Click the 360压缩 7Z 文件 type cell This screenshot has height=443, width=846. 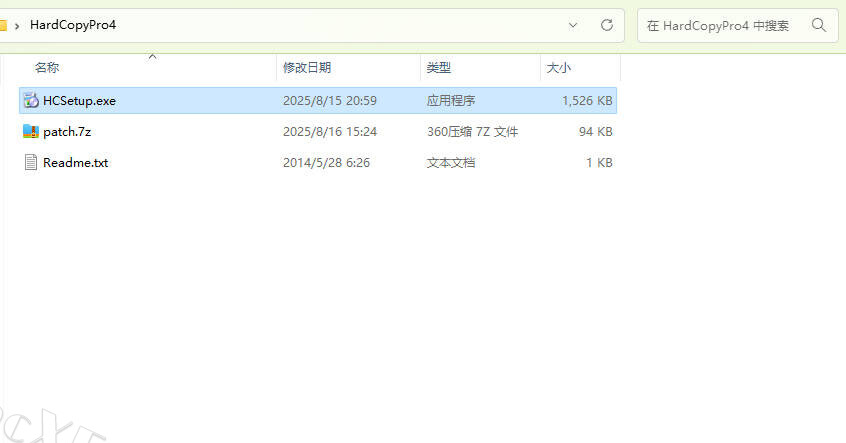coord(472,132)
